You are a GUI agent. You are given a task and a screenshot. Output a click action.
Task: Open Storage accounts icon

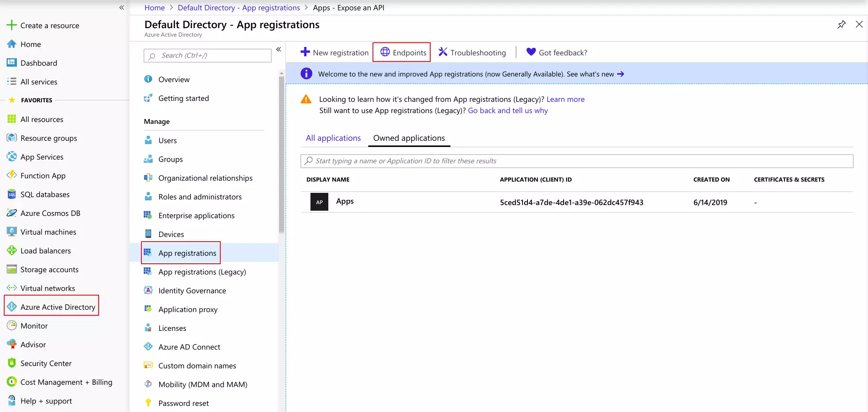[12, 269]
